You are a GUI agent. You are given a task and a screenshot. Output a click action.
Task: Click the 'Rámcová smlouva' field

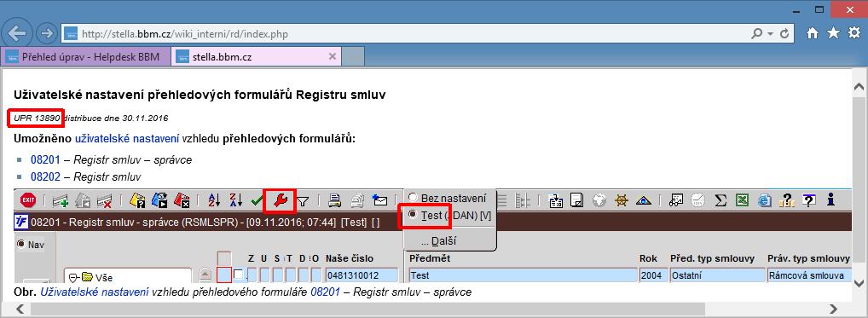coord(808,275)
